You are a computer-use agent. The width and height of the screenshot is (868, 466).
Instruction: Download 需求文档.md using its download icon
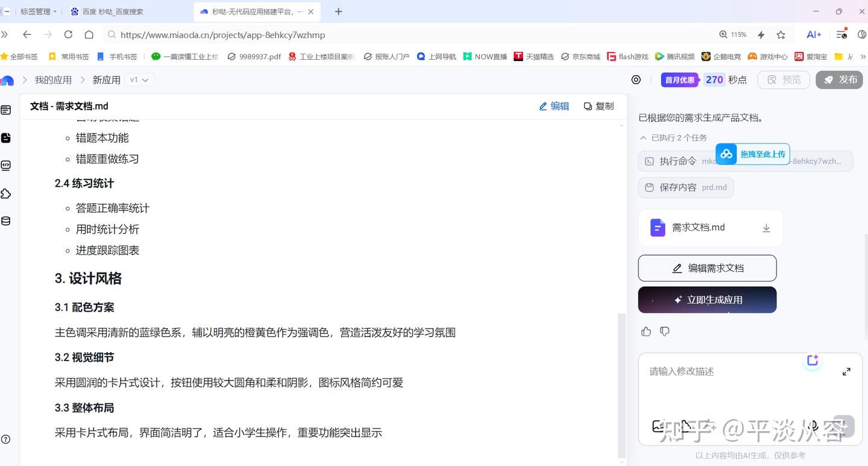click(x=766, y=228)
